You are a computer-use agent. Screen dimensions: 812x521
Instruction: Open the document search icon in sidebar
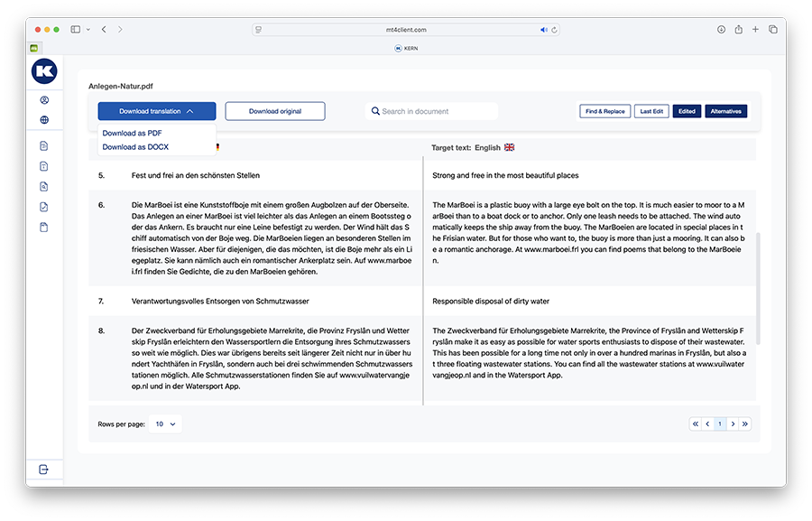tap(44, 187)
